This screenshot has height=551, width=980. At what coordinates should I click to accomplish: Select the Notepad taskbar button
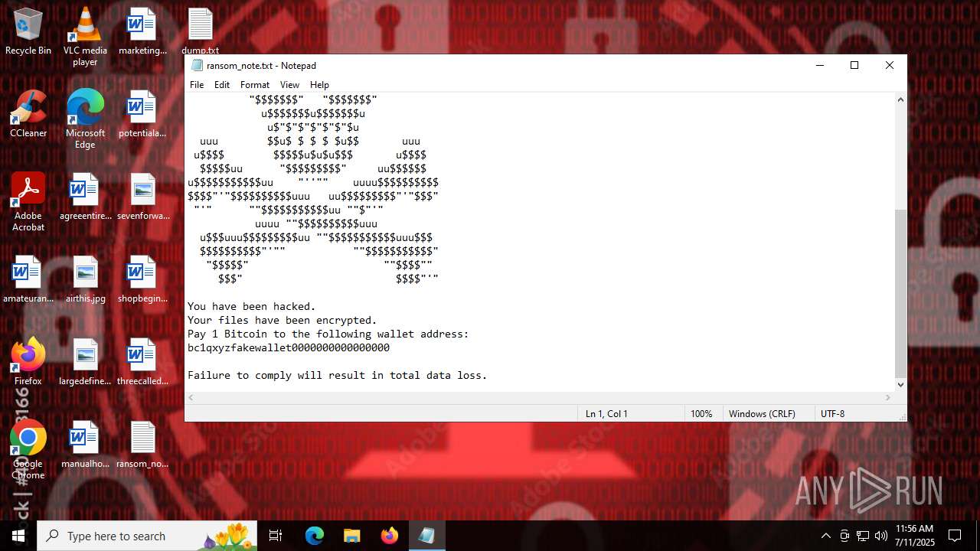[426, 536]
